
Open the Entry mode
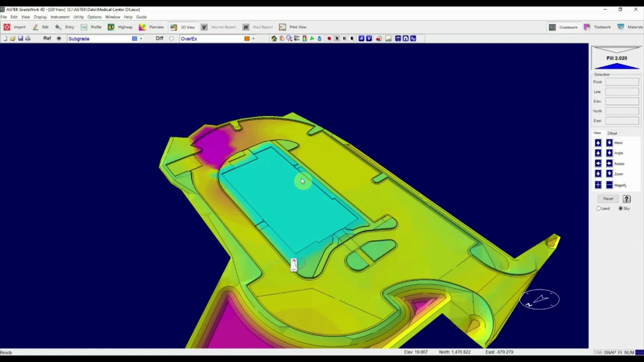(64, 27)
